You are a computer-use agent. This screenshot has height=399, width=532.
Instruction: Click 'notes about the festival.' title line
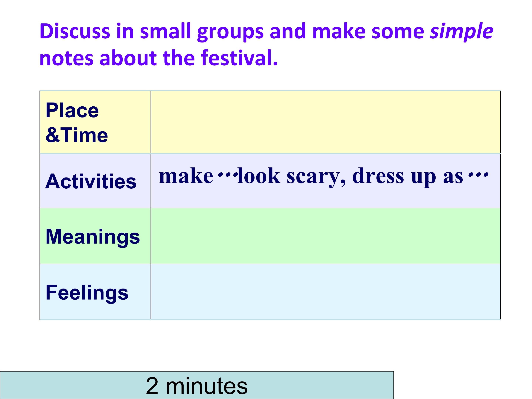click(158, 58)
